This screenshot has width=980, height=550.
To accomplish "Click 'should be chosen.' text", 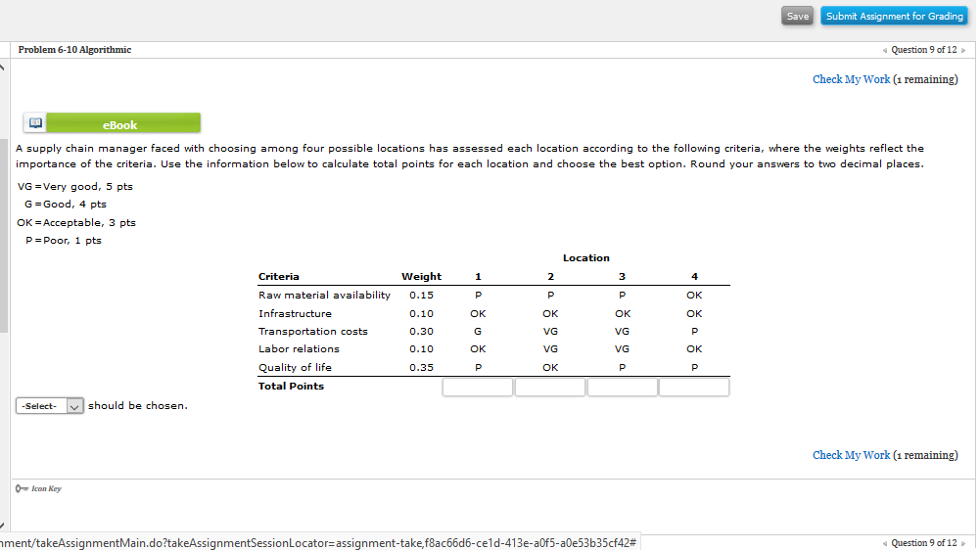I will pos(137,405).
